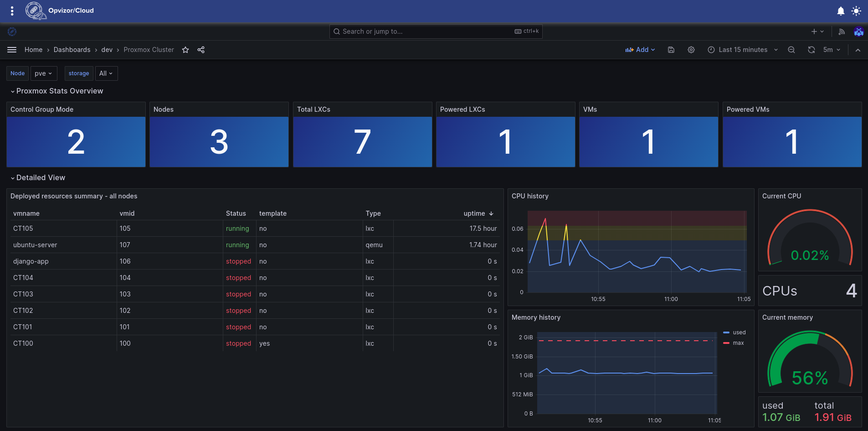Click the 1.07 GiB used value

point(781,417)
